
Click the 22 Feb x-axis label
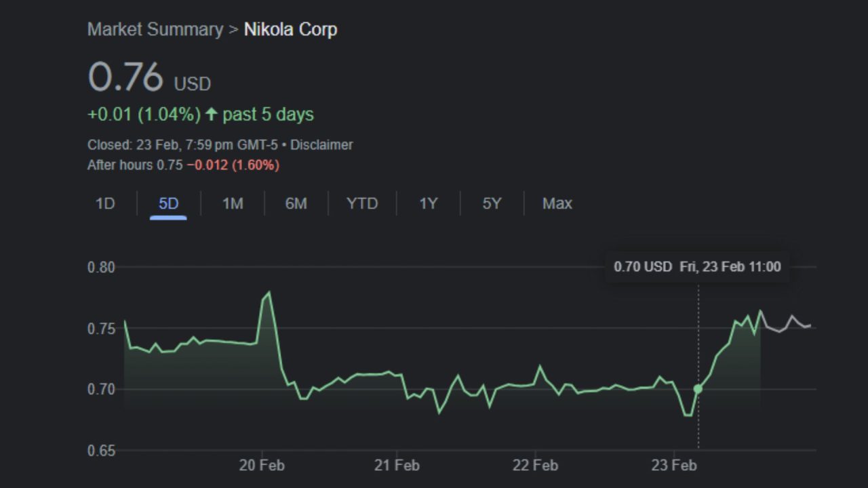pyautogui.click(x=535, y=466)
